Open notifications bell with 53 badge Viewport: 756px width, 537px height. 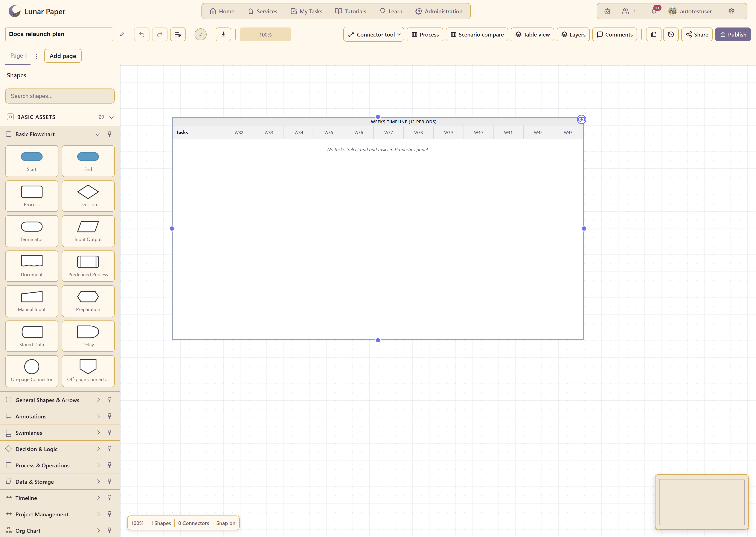pos(654,11)
